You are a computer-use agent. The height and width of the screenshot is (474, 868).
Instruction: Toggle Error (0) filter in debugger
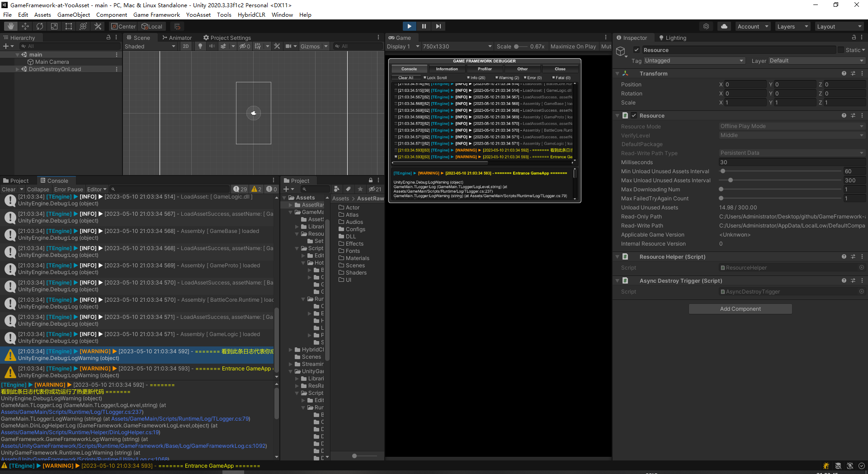(x=533, y=78)
